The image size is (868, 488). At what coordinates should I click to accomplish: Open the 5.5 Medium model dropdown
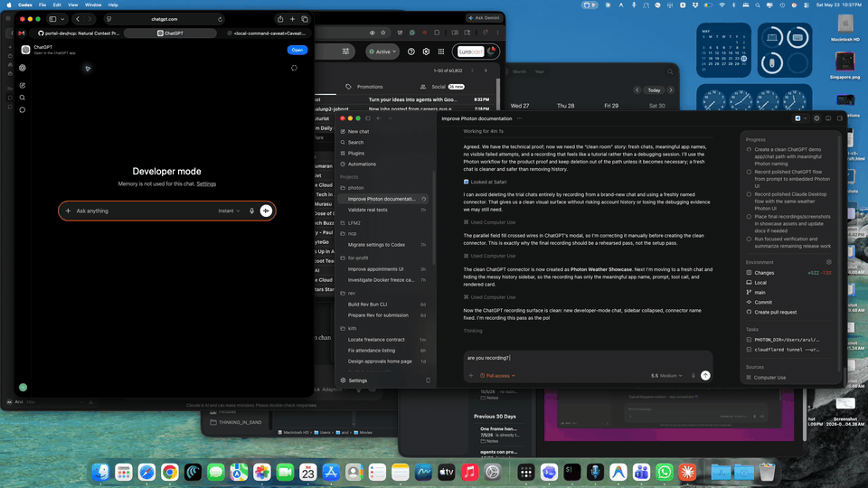pos(666,376)
